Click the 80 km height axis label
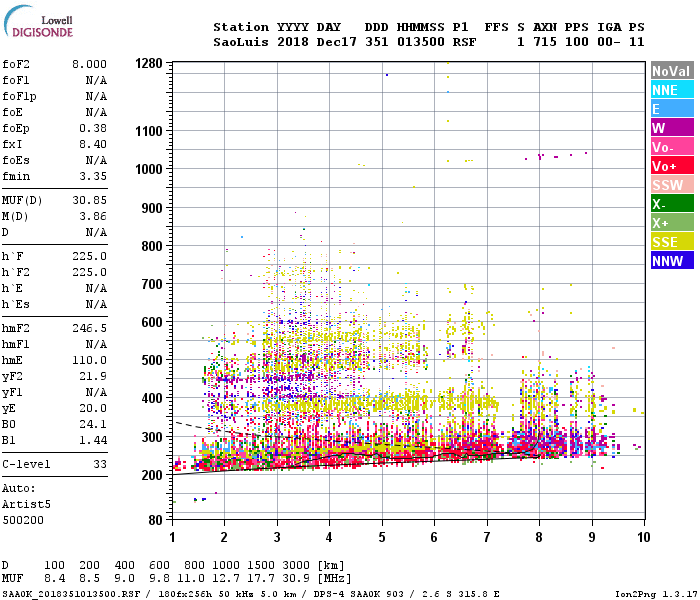Image resolution: width=700 pixels, height=600 pixels. [155, 521]
